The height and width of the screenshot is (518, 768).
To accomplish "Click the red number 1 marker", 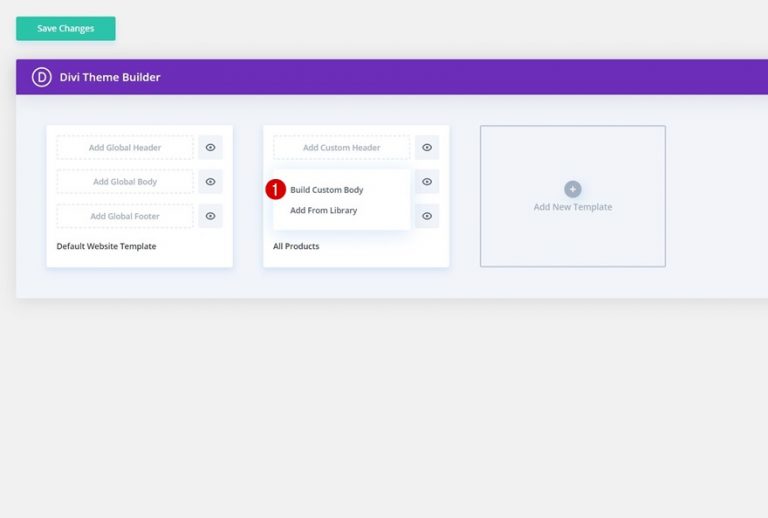I will [275, 190].
